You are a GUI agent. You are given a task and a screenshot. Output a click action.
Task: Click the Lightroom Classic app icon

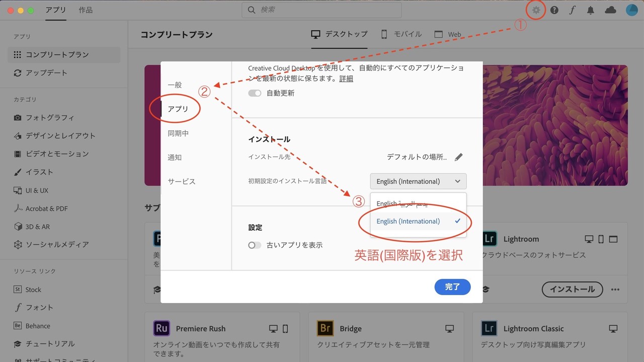coord(490,329)
